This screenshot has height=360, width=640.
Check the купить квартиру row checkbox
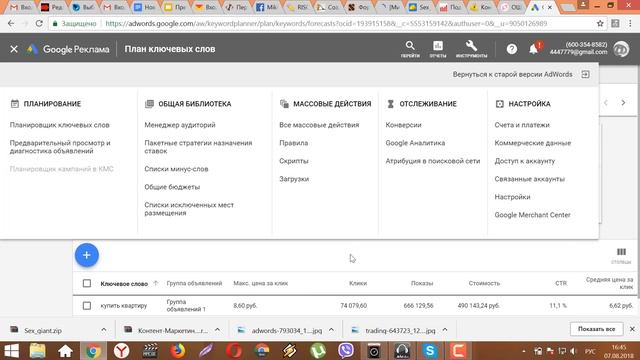87,305
